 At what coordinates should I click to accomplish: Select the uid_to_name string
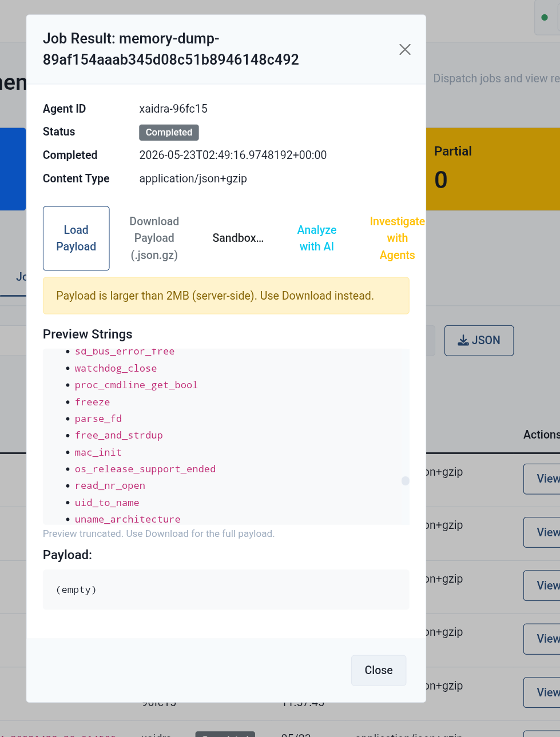[107, 503]
